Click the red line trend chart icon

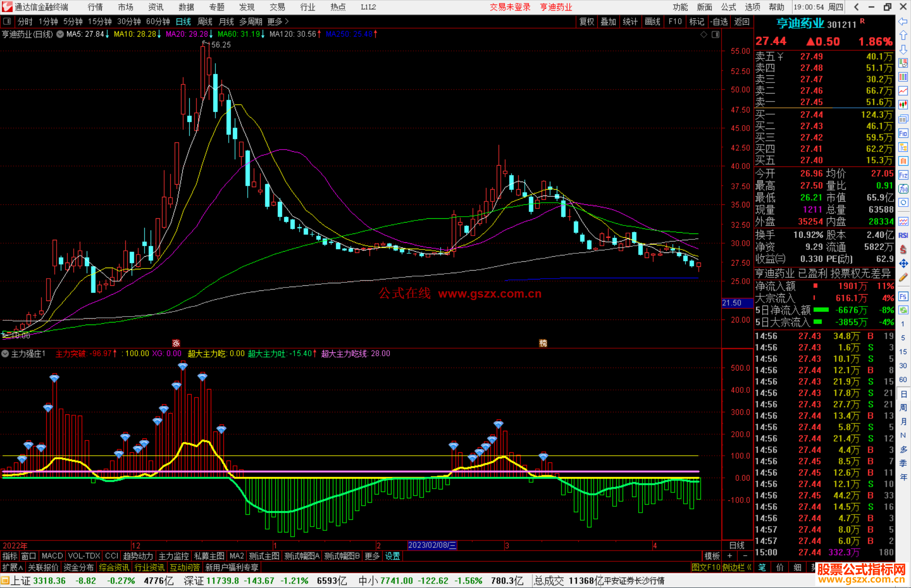click(x=903, y=91)
